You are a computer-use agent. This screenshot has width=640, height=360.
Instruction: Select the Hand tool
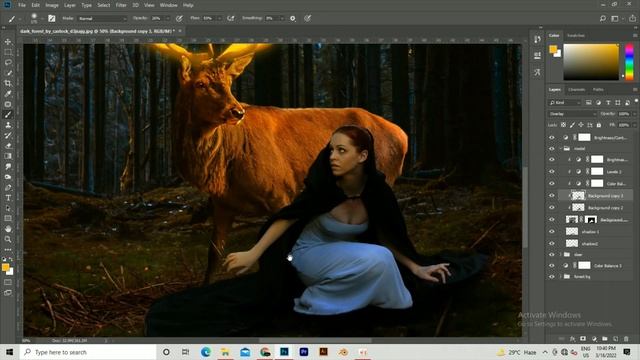(8, 229)
